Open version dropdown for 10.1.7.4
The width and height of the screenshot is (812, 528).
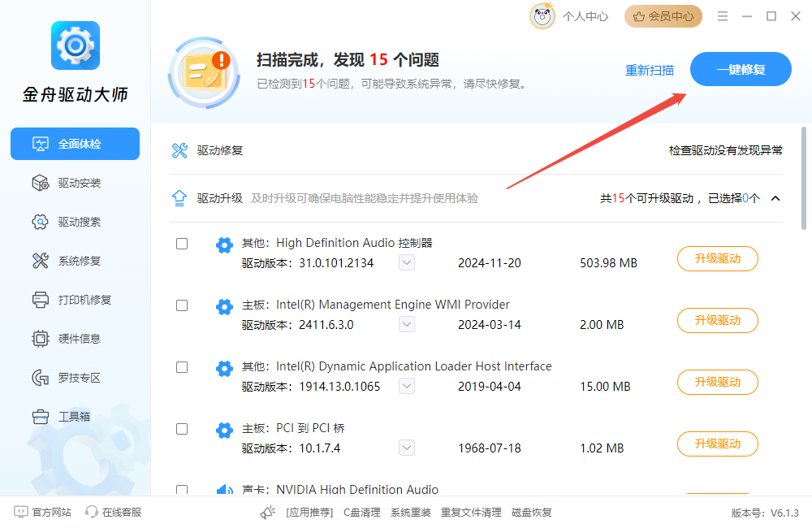[407, 448]
